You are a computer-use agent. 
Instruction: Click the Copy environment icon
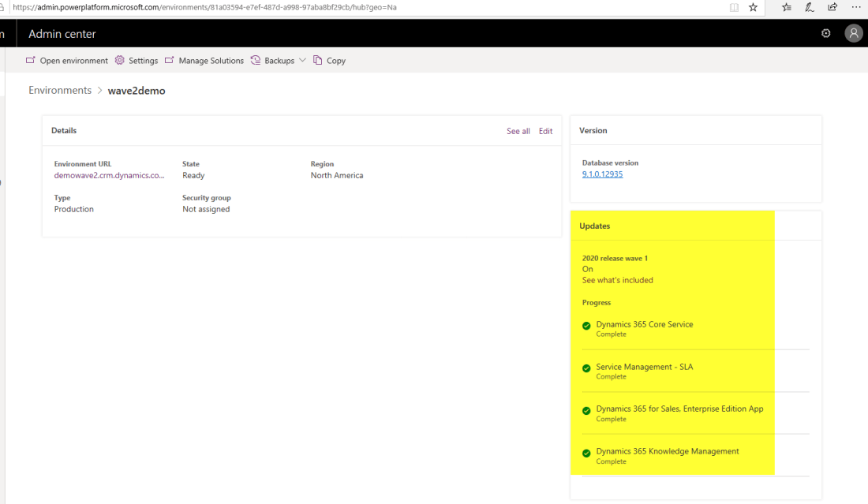[x=318, y=61]
